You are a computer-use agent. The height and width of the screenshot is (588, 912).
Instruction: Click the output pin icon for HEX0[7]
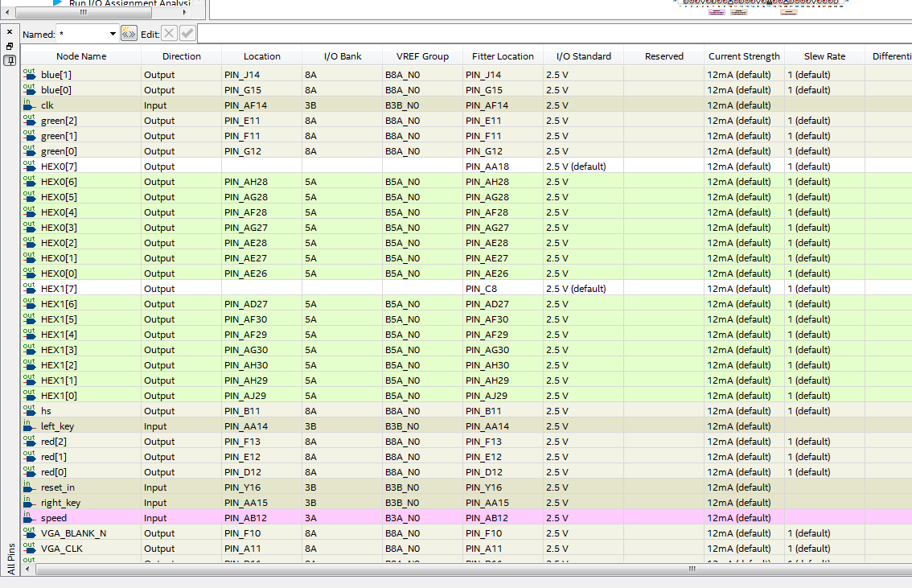point(30,167)
